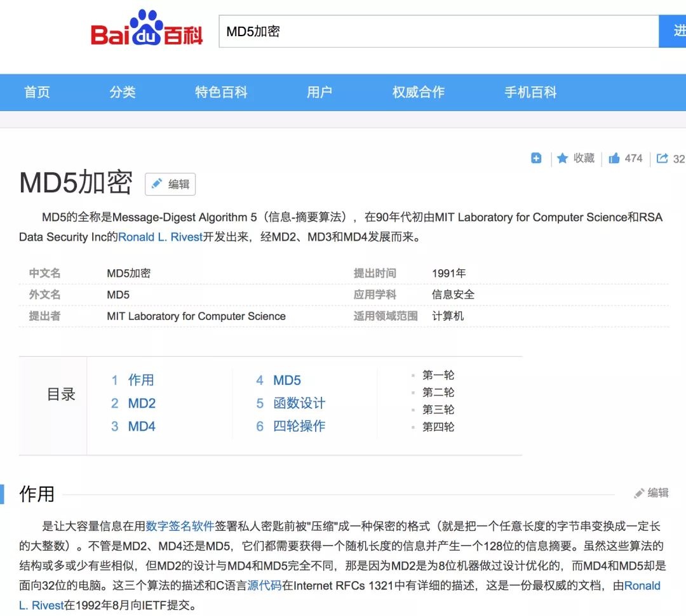This screenshot has height=616, width=686.
Task: Click the 收藏 label text
Action: click(x=584, y=158)
